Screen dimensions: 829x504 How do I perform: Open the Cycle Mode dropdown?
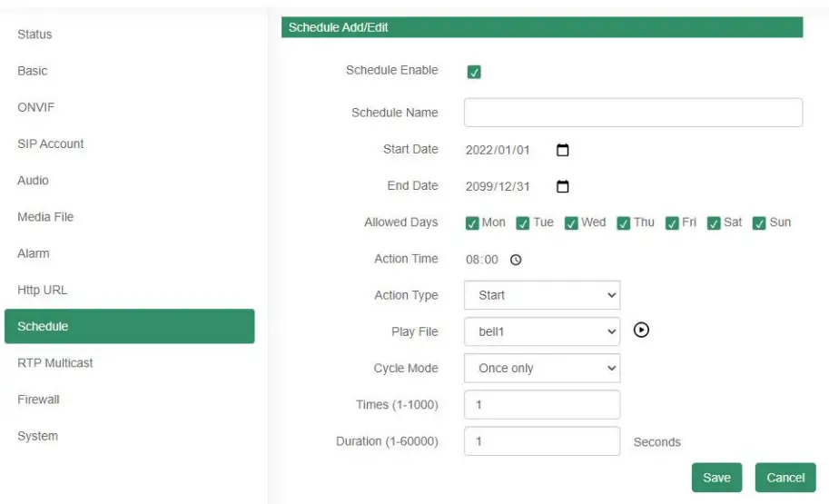tap(542, 368)
